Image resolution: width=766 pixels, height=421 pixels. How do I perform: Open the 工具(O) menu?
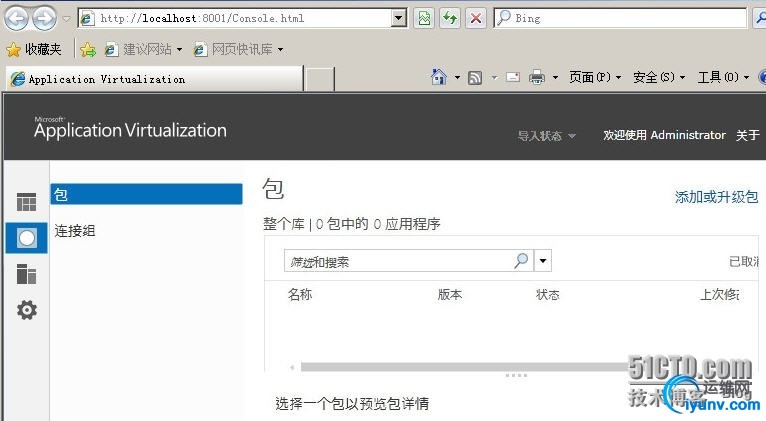(x=723, y=77)
